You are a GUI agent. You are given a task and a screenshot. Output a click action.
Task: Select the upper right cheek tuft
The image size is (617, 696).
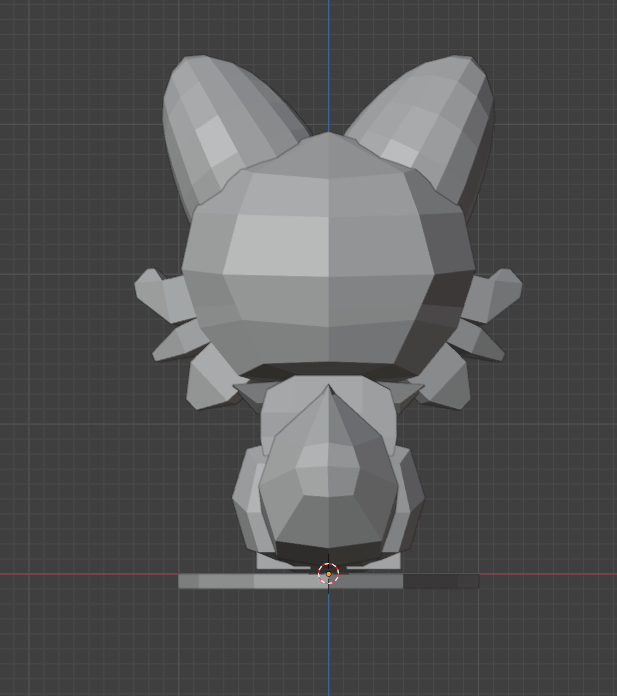point(498,291)
